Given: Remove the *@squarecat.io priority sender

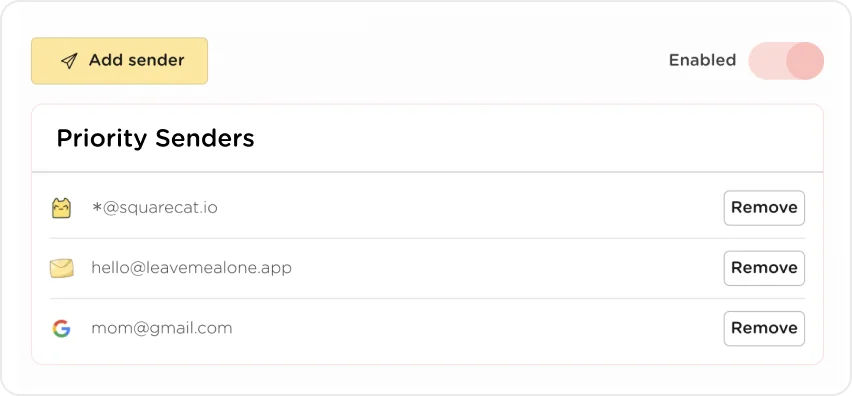Looking at the screenshot, I should coord(764,208).
